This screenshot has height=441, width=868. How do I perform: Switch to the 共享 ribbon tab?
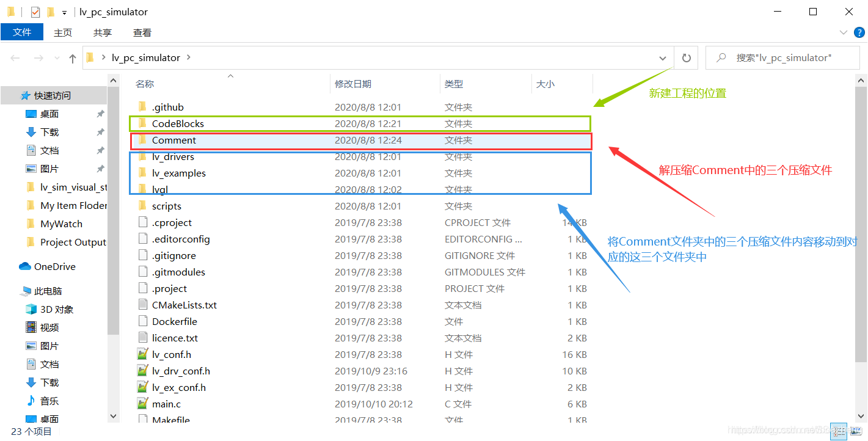pos(103,32)
